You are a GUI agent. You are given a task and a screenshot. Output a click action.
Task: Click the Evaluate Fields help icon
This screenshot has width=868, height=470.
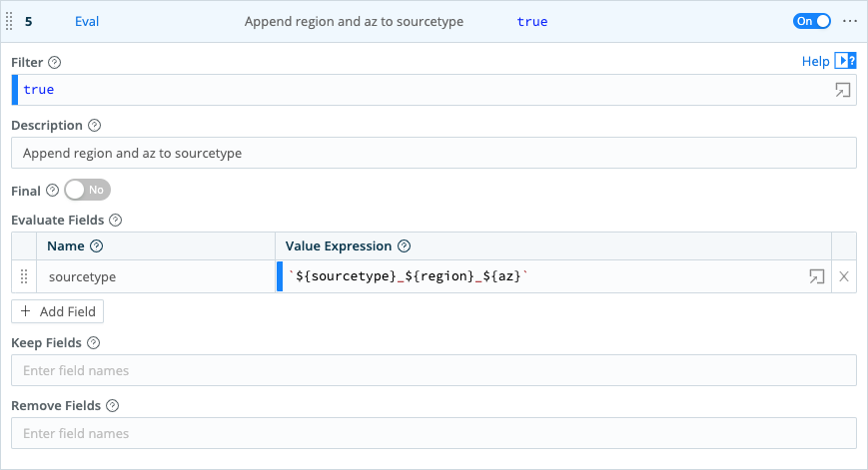[115, 220]
